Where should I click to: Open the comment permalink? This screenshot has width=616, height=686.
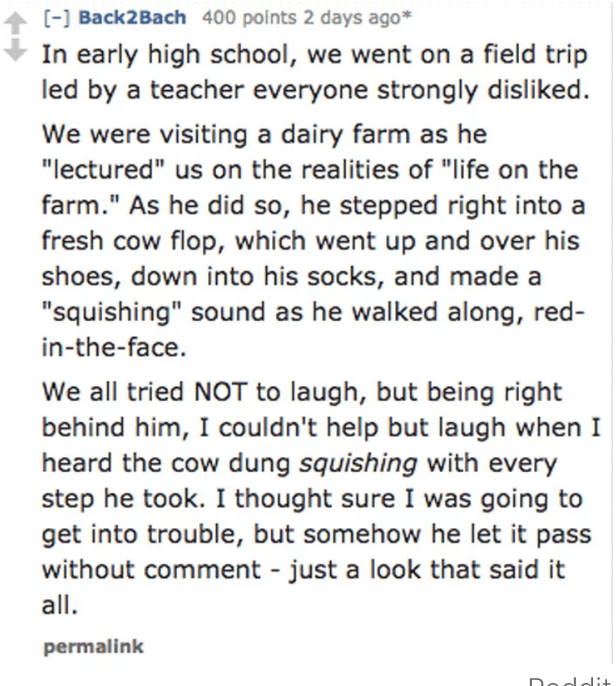click(x=93, y=646)
